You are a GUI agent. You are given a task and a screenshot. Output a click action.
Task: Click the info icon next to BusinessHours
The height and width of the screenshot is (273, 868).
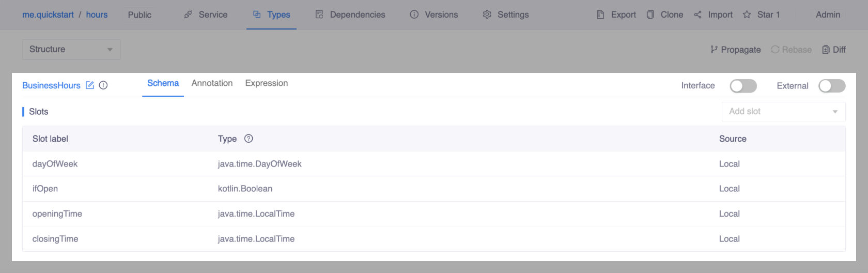tap(103, 85)
